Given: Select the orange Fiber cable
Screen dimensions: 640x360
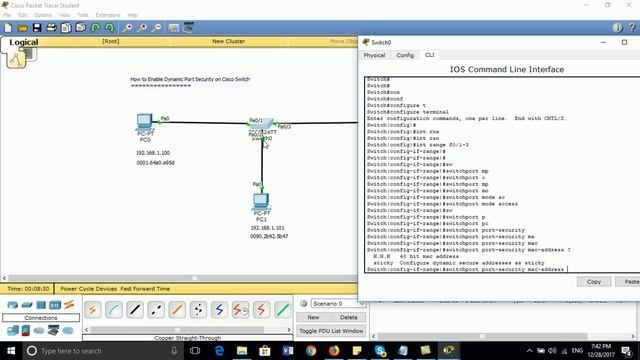Looking at the screenshot, I should (x=177, y=310).
